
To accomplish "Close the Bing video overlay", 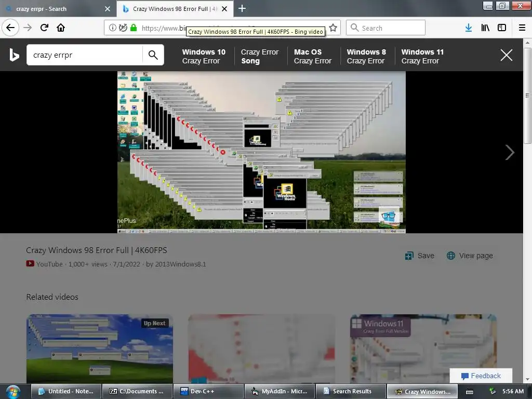I will tap(507, 55).
